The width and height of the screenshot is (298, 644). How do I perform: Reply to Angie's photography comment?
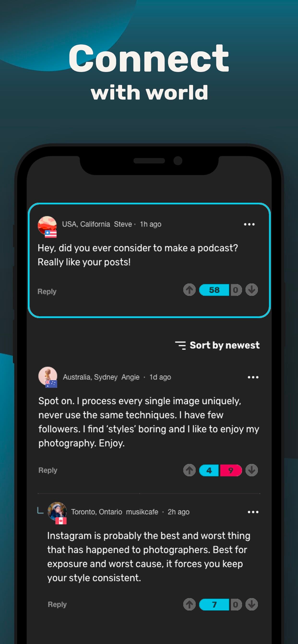pyautogui.click(x=48, y=470)
